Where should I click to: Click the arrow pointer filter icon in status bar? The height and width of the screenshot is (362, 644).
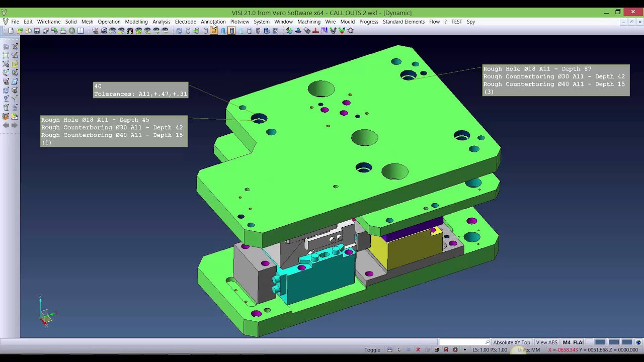click(399, 350)
